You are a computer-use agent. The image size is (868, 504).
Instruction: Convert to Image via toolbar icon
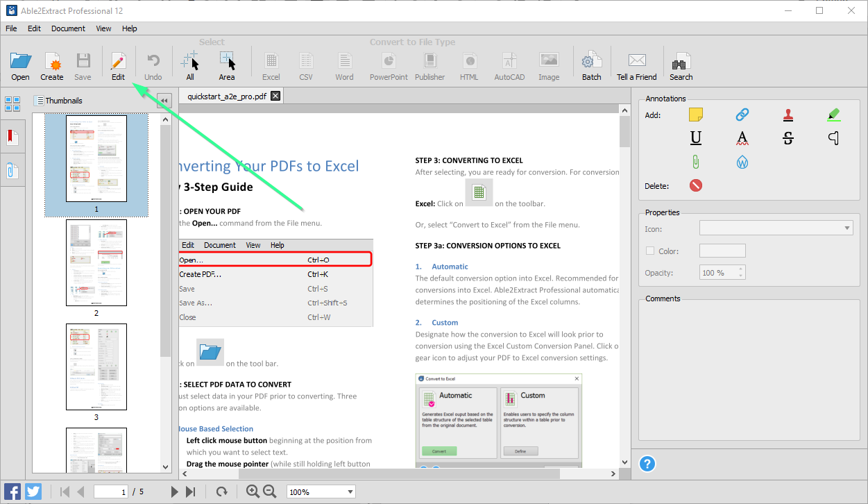(x=549, y=60)
